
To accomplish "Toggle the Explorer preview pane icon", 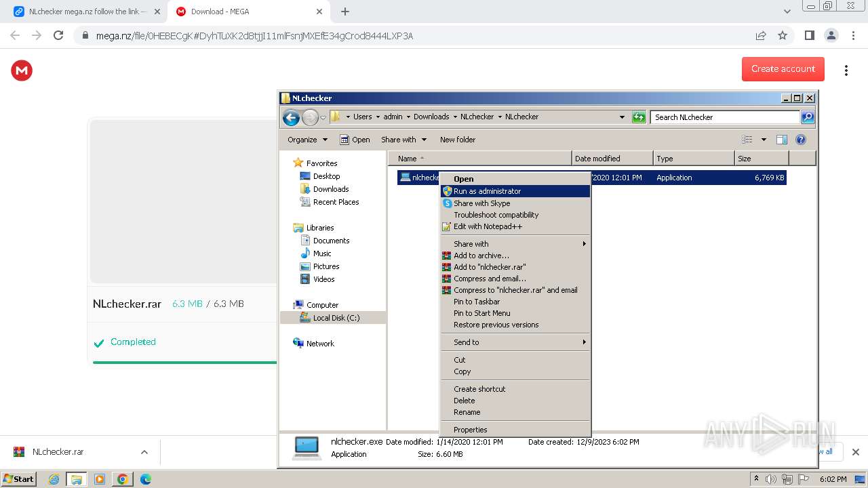I will tap(782, 140).
